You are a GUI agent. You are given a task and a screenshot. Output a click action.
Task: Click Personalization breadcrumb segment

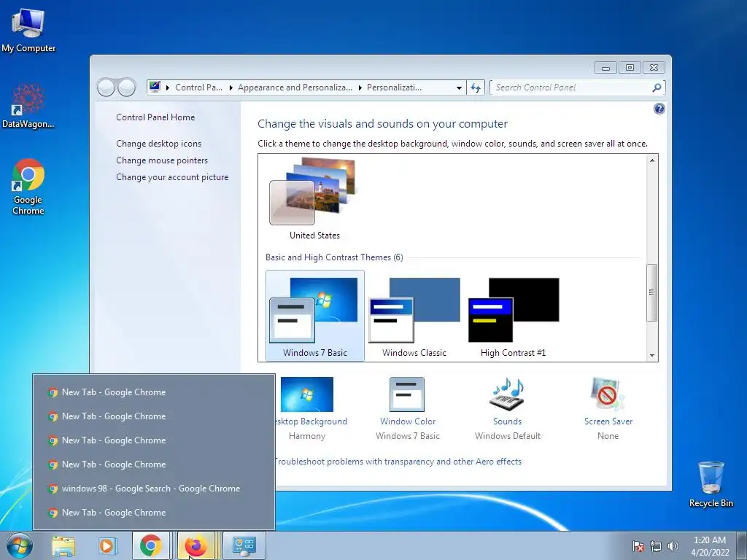(x=394, y=87)
